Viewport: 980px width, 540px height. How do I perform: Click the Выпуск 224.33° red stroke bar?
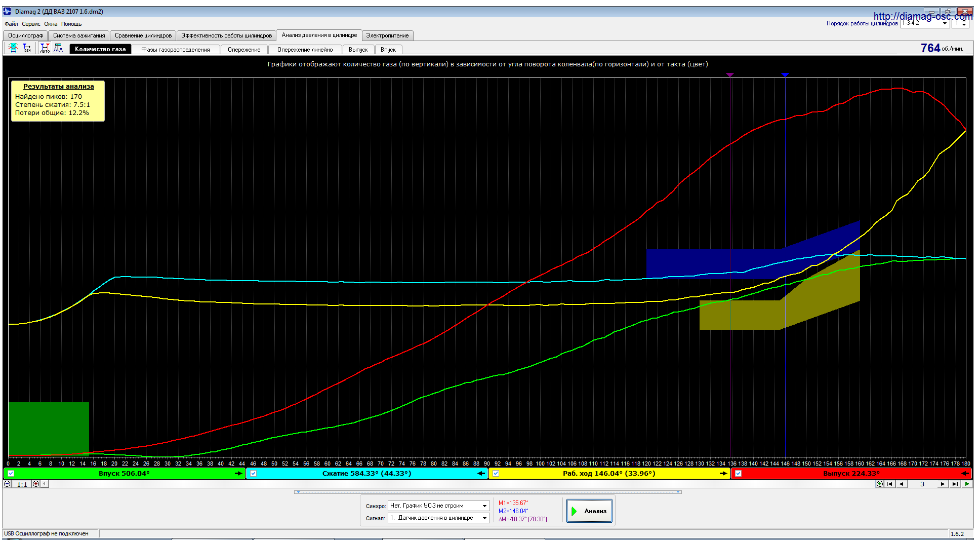click(851, 474)
